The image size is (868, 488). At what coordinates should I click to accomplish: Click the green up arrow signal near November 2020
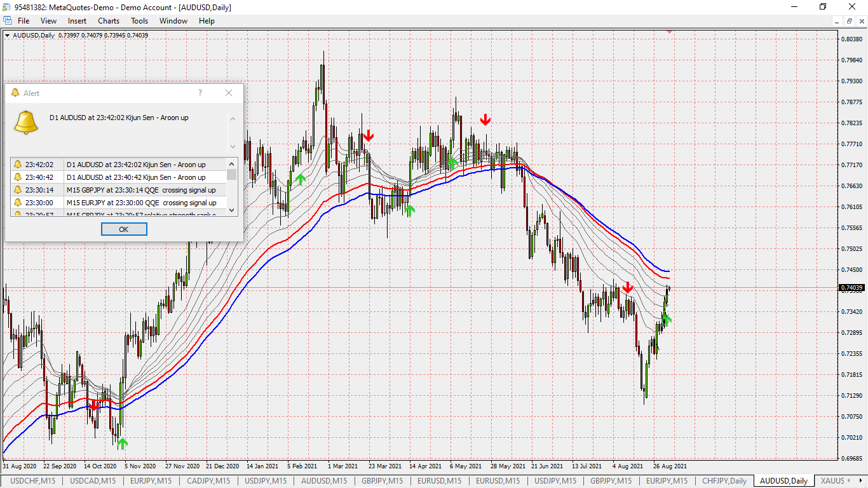[x=122, y=443]
